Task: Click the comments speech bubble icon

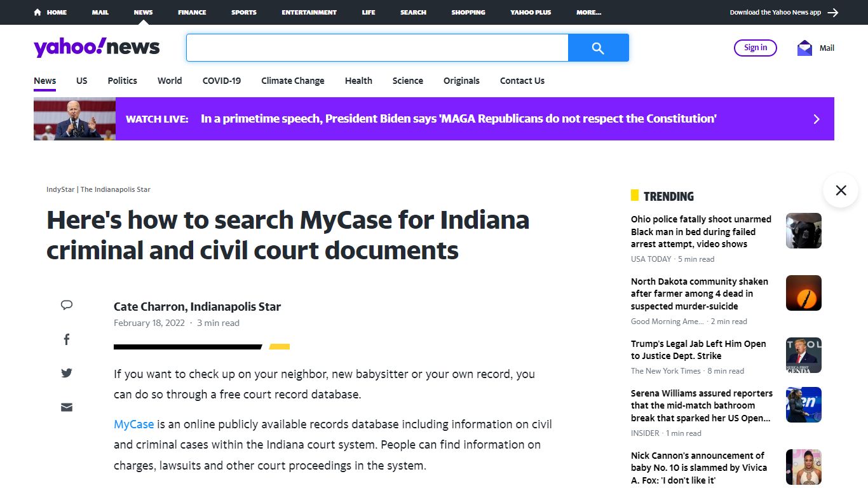Action: [67, 305]
